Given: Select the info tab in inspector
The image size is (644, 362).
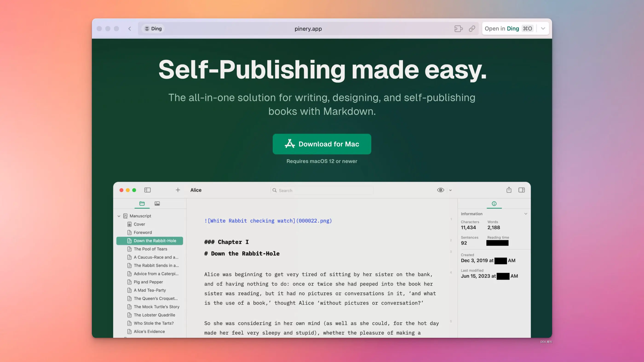Looking at the screenshot, I should (x=494, y=203).
